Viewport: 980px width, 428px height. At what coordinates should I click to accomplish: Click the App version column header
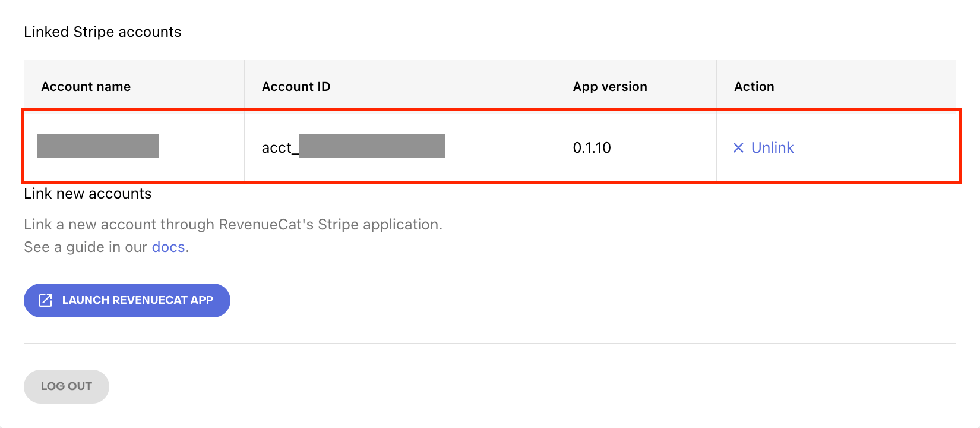coord(610,87)
